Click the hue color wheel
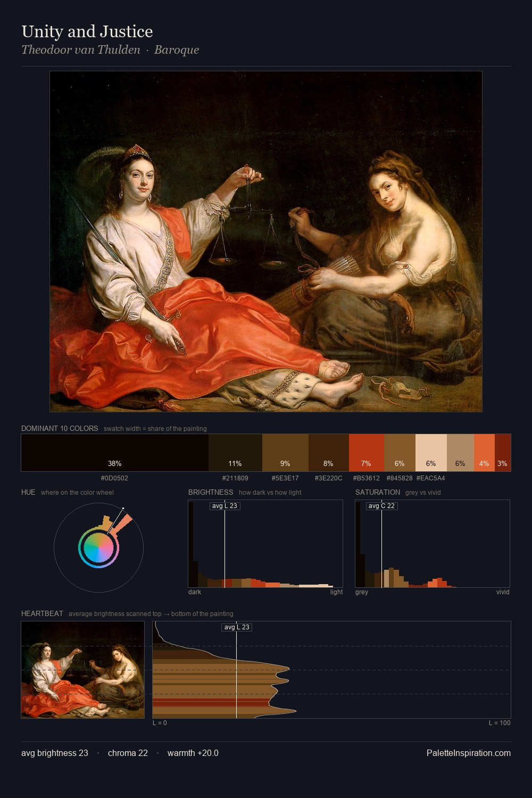This screenshot has width=532, height=798. [x=98, y=547]
